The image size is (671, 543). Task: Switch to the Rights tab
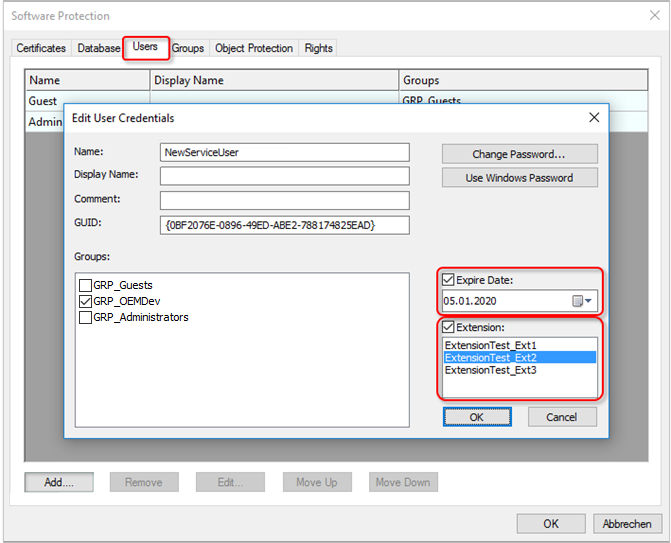click(x=318, y=48)
